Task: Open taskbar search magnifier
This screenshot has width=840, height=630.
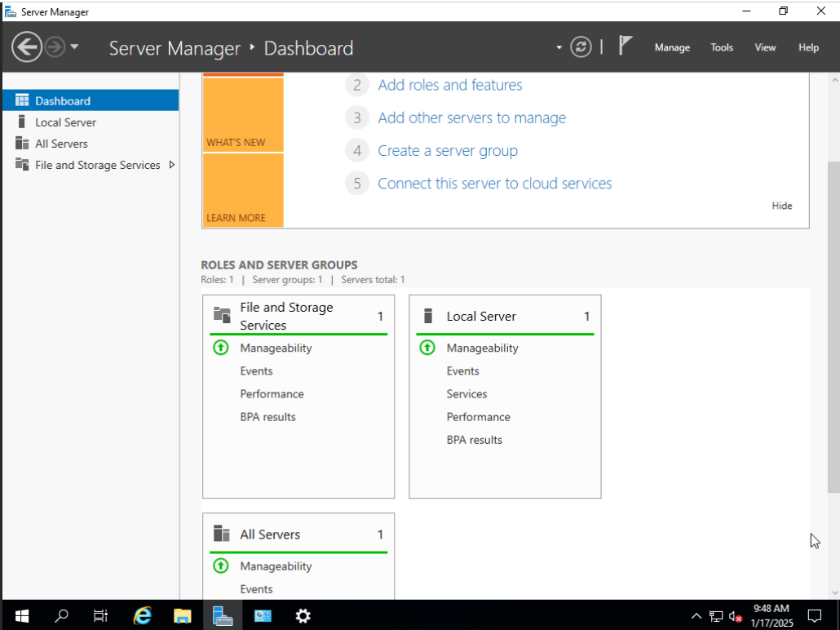Action: 62,615
